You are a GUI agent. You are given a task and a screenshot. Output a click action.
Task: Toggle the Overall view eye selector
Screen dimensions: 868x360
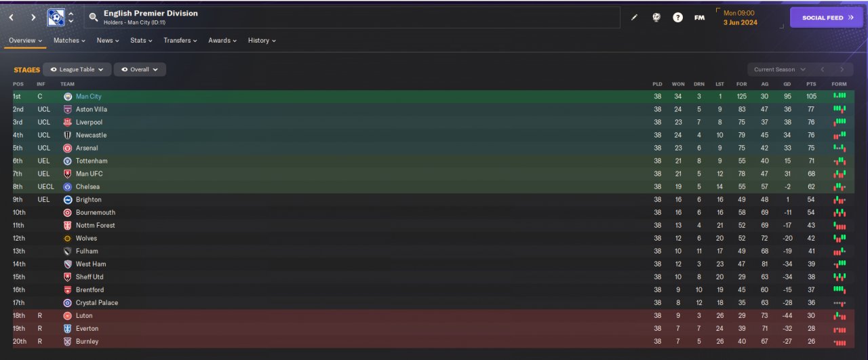pyautogui.click(x=140, y=69)
